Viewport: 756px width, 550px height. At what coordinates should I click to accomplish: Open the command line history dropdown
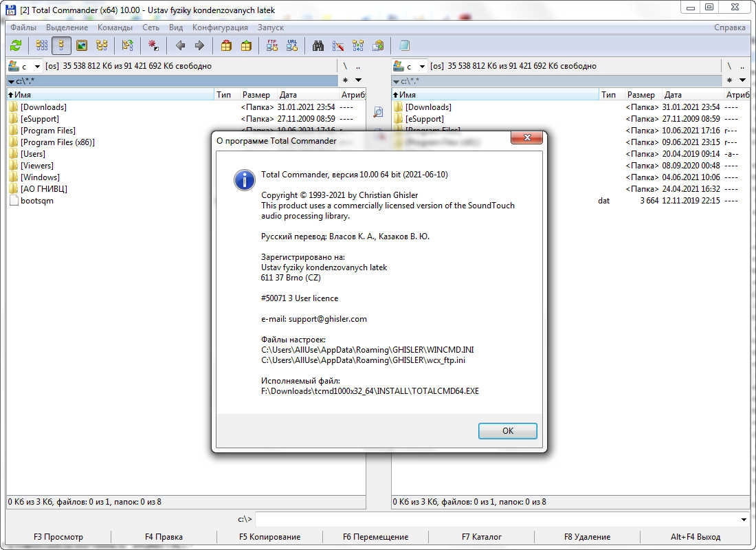tap(744, 520)
